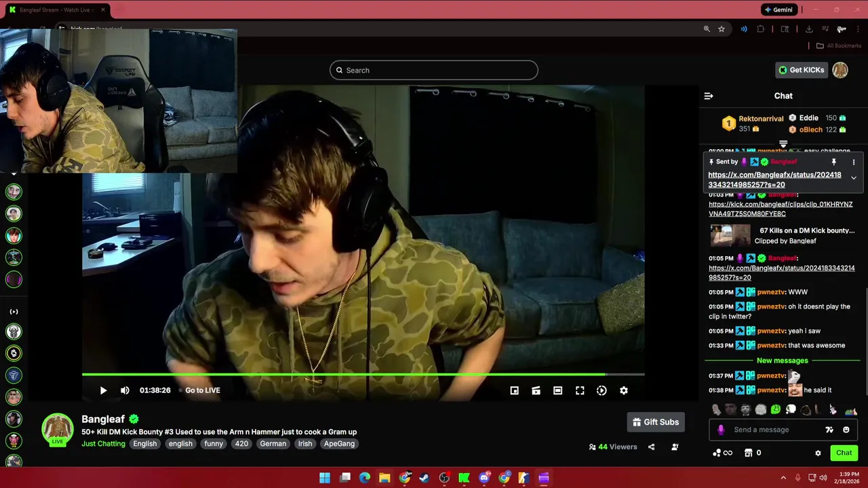Jump to New messages in chat

pyautogui.click(x=783, y=361)
